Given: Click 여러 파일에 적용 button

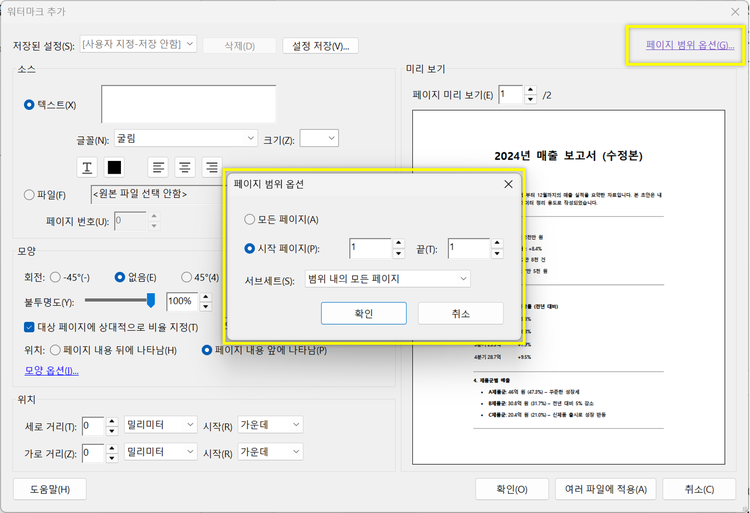Looking at the screenshot, I should pos(606,489).
